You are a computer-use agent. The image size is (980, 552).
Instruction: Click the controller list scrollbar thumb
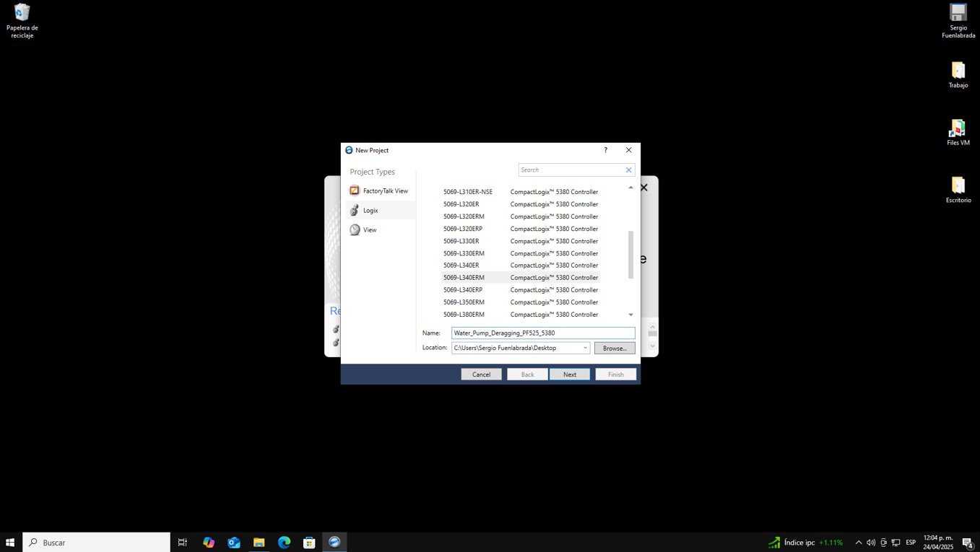point(630,255)
